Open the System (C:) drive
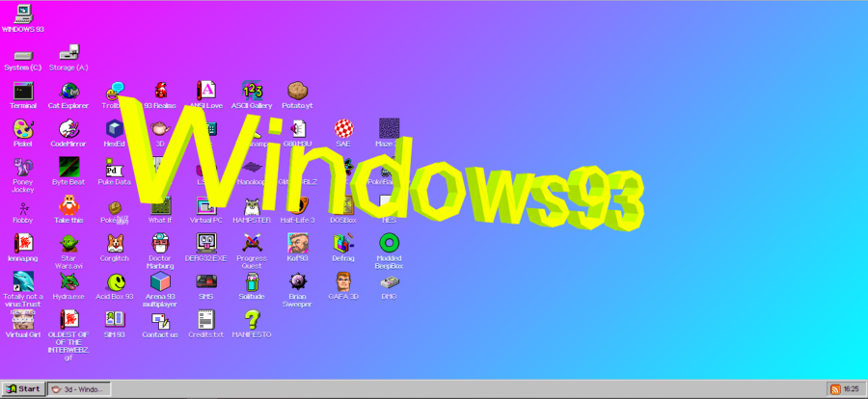 tap(23, 55)
